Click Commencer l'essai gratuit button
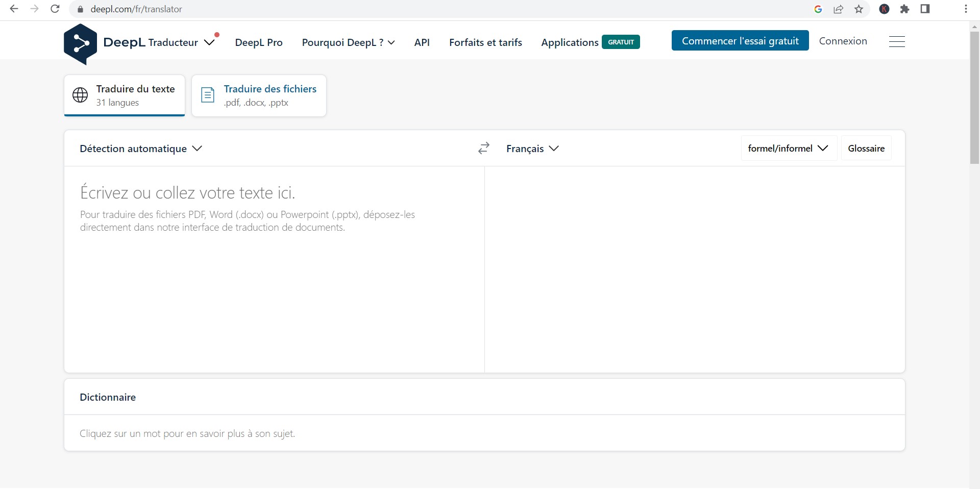The image size is (980, 489). click(740, 41)
